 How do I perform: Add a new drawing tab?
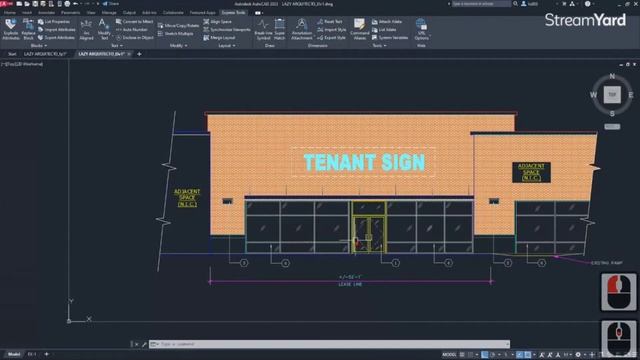[139, 54]
